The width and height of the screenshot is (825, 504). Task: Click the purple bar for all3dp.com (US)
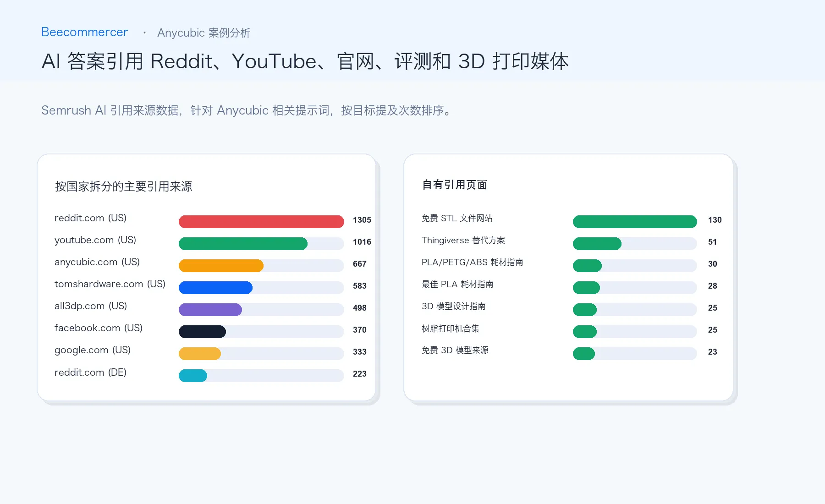point(210,310)
